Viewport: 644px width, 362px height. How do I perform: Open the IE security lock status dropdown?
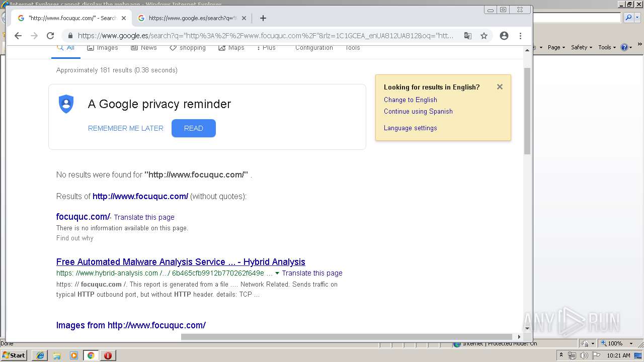(587, 343)
